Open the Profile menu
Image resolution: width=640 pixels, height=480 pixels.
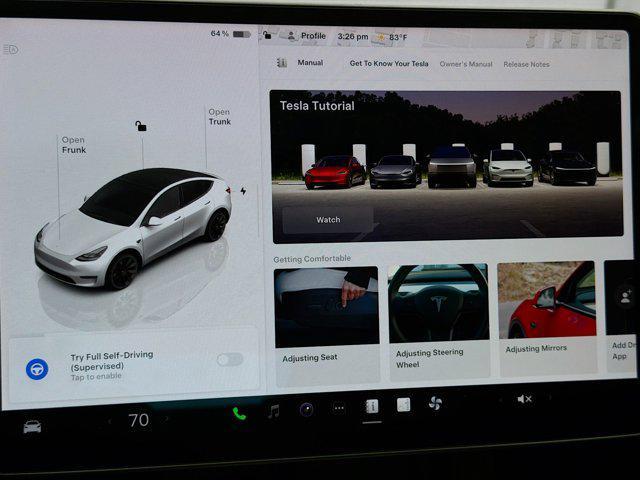tap(307, 36)
